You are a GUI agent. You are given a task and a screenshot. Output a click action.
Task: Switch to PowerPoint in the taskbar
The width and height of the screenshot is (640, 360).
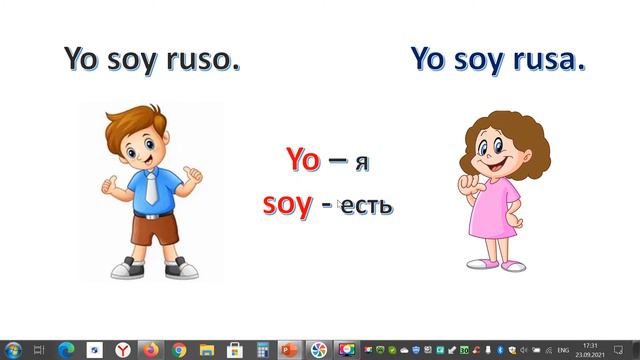[x=290, y=350]
